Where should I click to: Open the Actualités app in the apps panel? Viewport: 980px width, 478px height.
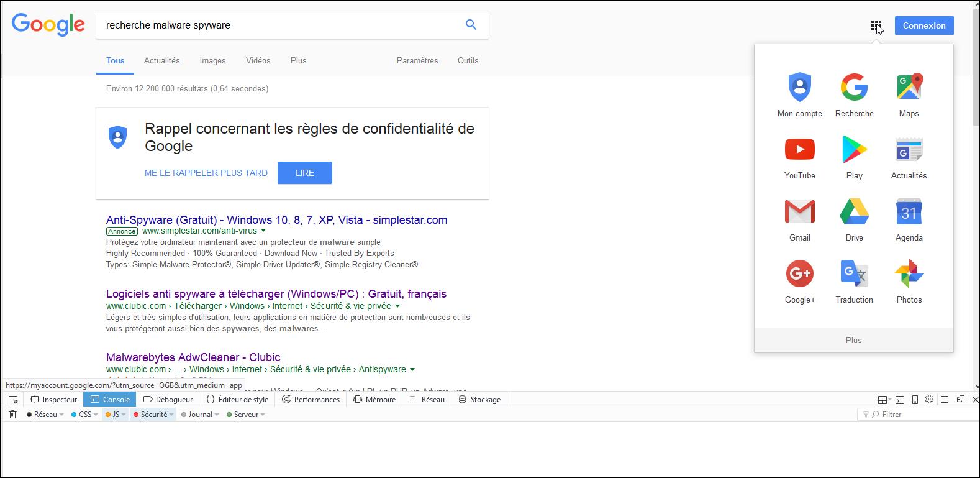pos(909,157)
